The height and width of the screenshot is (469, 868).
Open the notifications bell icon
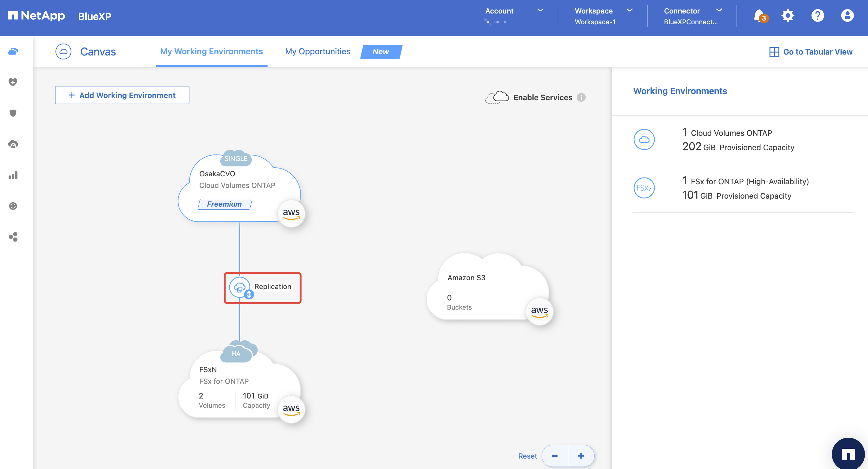(759, 16)
